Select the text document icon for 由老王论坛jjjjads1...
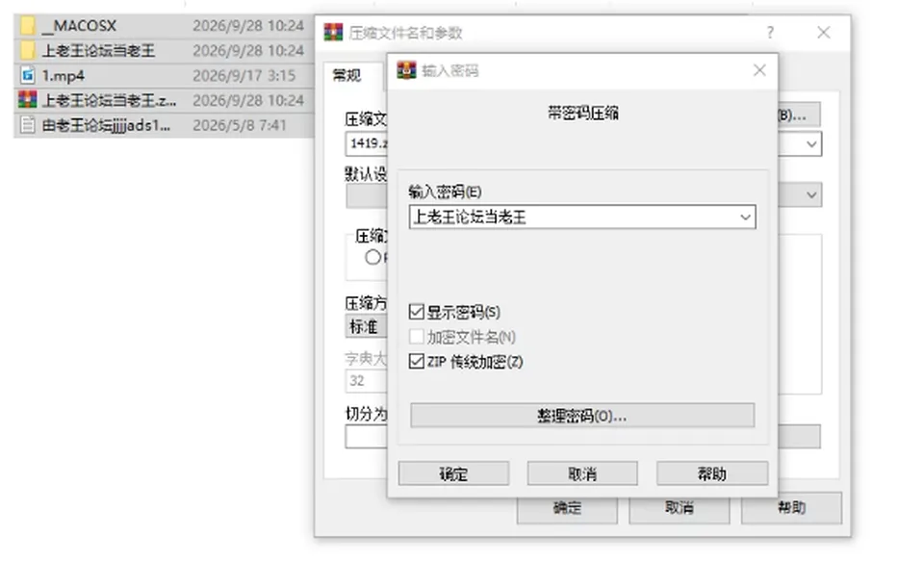 pyautogui.click(x=28, y=125)
